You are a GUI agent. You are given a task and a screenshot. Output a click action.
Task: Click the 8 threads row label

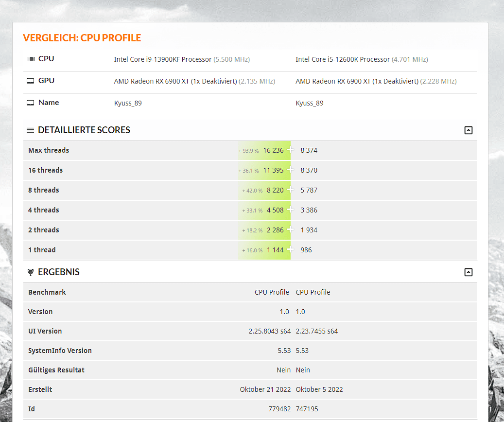(43, 190)
